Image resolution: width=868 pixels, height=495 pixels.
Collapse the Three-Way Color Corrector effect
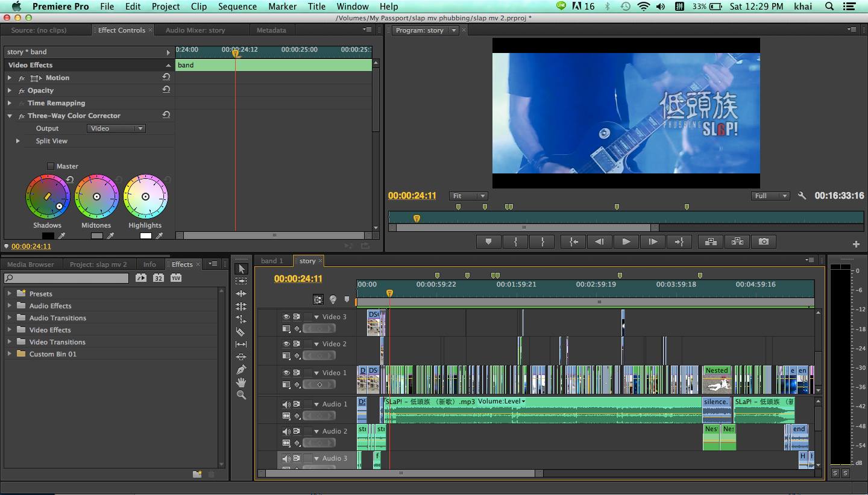pos(10,116)
